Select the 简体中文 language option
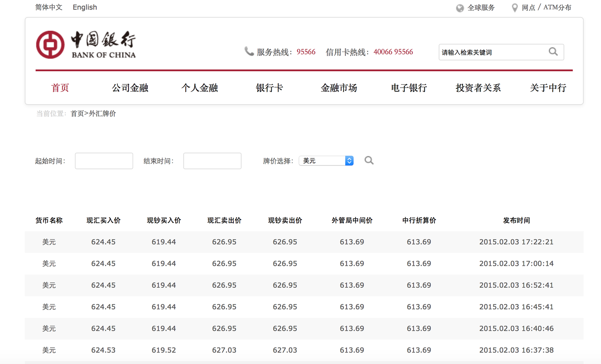 click(49, 7)
